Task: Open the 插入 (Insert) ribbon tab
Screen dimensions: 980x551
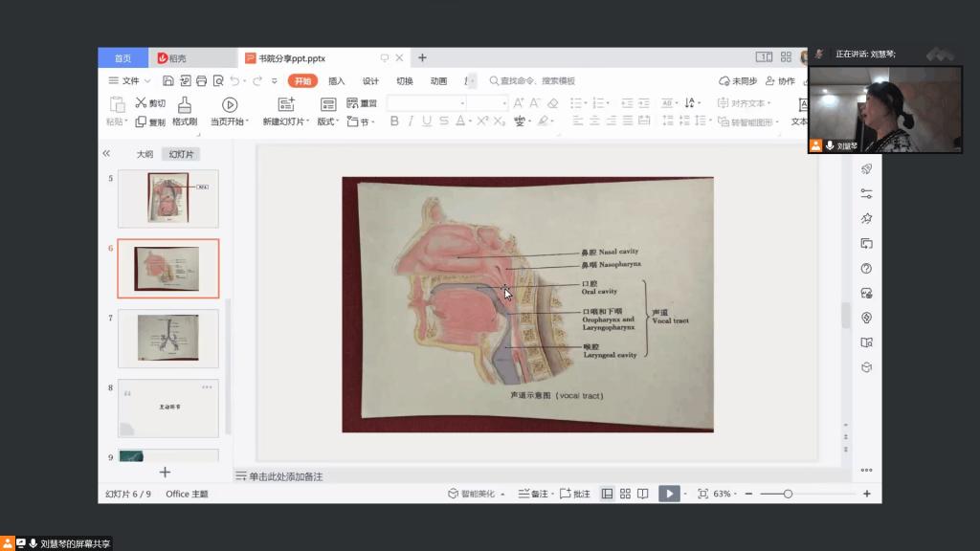Action: [x=336, y=81]
